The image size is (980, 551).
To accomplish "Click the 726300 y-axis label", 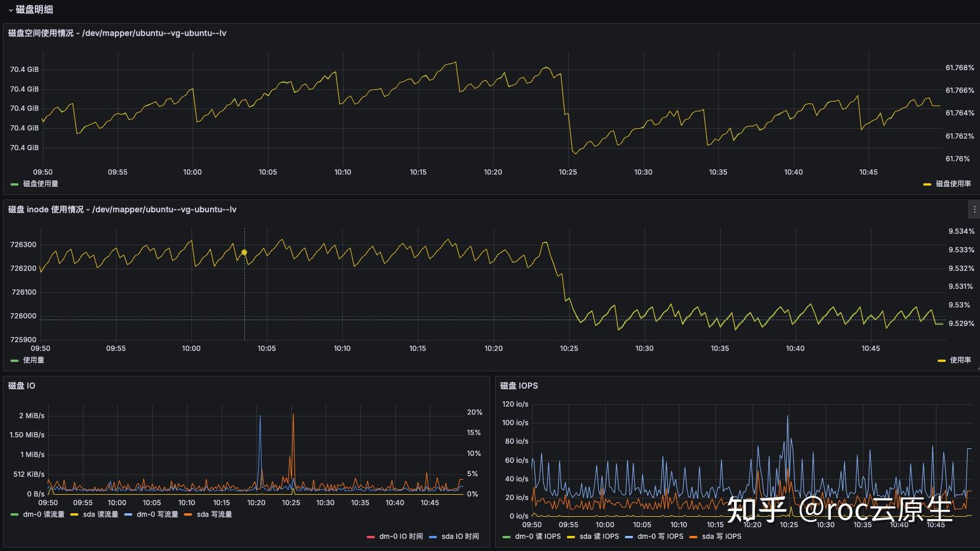I will tap(23, 245).
